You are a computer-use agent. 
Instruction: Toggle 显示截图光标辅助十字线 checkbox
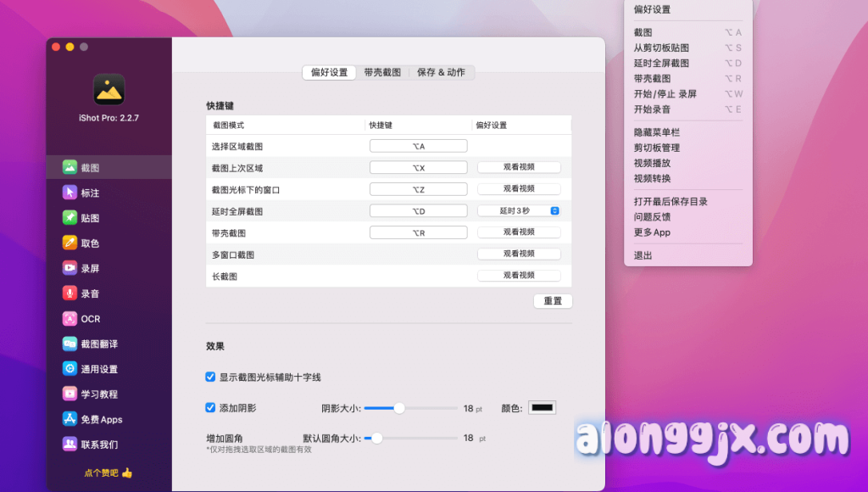[x=210, y=377]
